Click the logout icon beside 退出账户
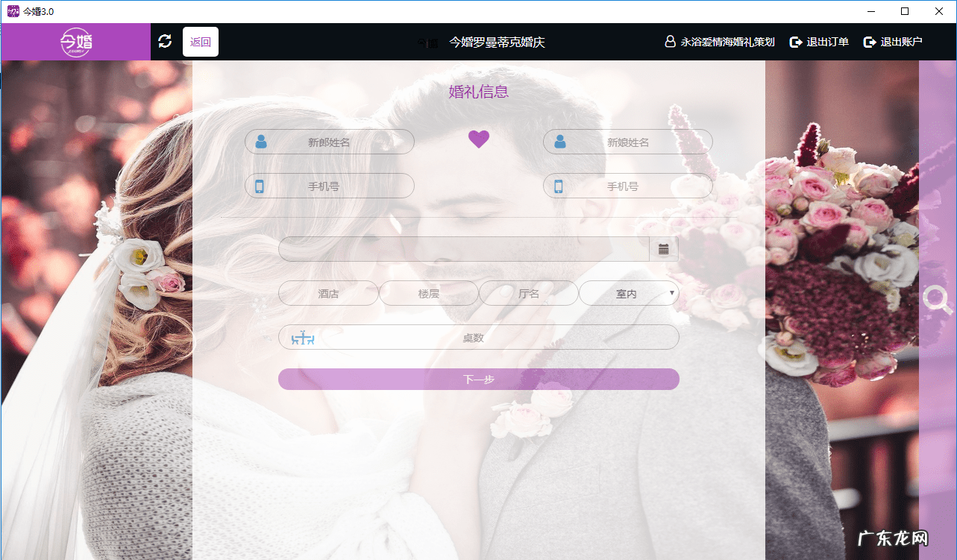 click(x=869, y=42)
